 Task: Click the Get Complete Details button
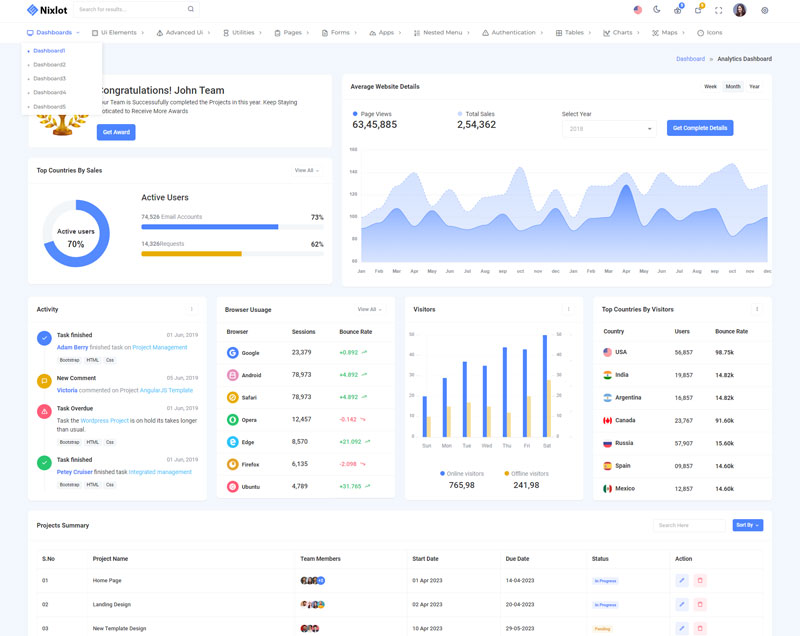(700, 128)
